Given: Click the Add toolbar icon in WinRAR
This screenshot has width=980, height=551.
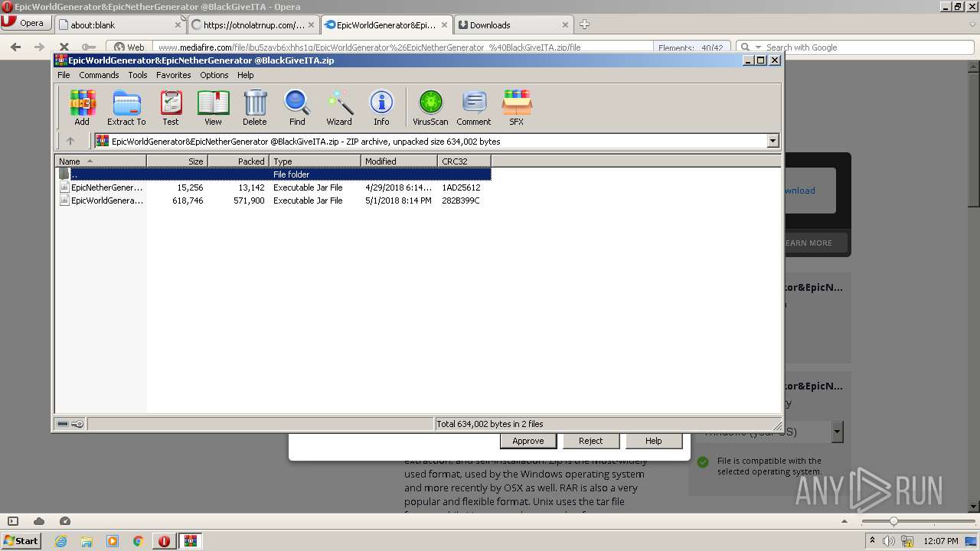Looking at the screenshot, I should click(82, 107).
